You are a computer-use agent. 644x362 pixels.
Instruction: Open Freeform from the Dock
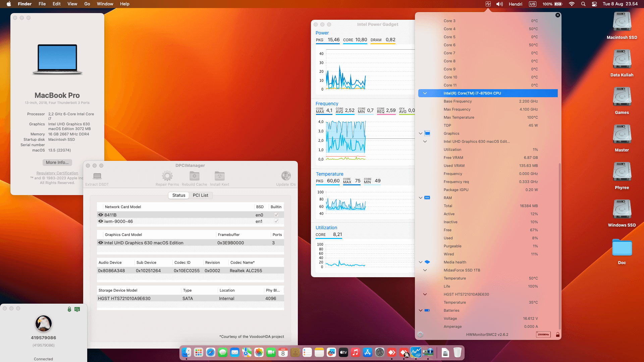(x=331, y=352)
